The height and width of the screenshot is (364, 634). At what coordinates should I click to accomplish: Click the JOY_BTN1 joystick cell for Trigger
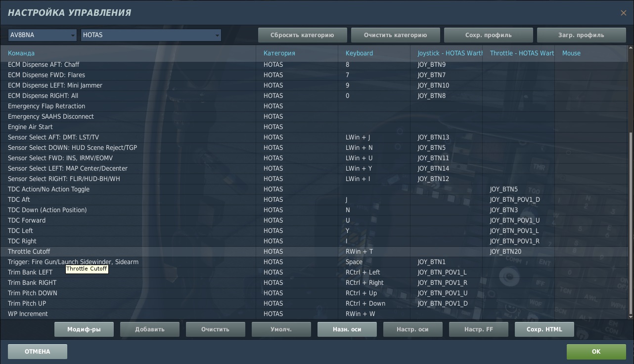coord(446,262)
